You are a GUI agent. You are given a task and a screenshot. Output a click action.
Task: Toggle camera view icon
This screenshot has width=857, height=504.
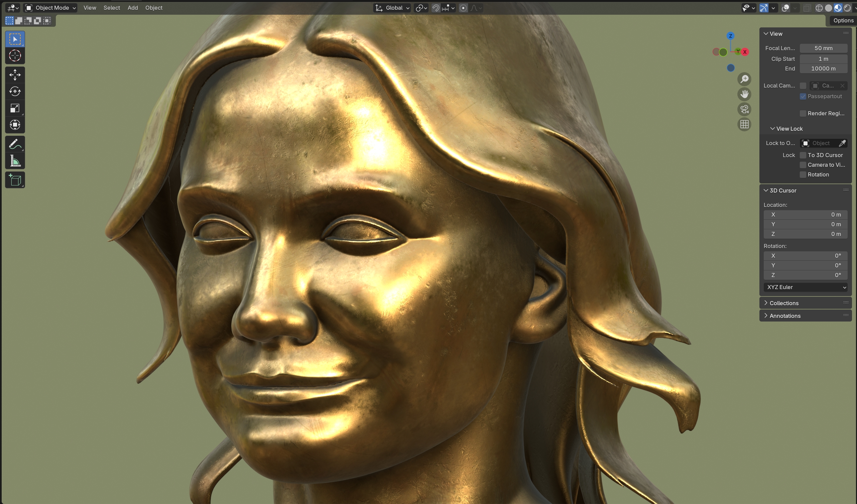coord(744,110)
